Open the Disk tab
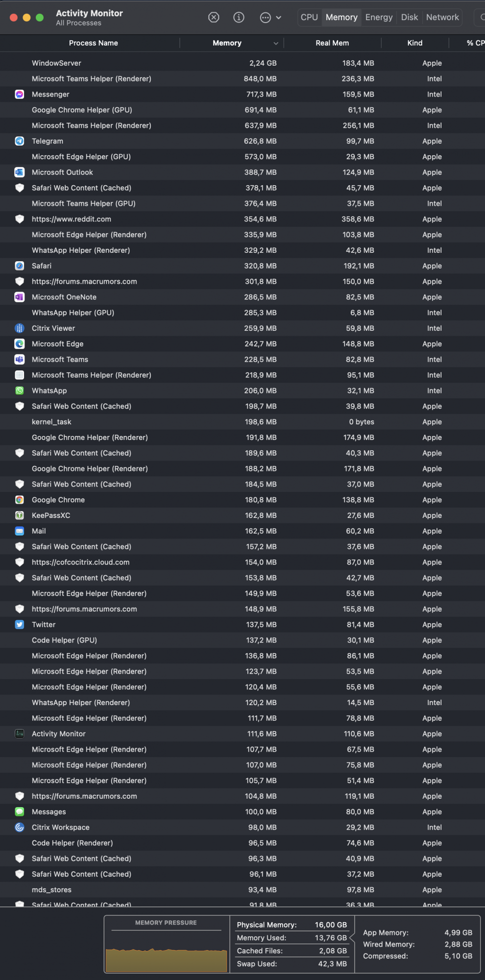This screenshot has width=485, height=980. 410,17
